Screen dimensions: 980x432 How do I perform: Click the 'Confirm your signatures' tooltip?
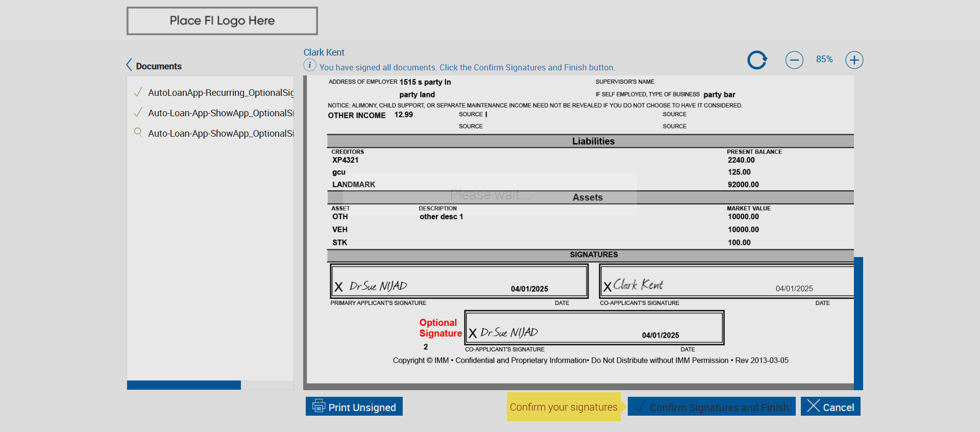[x=564, y=407]
